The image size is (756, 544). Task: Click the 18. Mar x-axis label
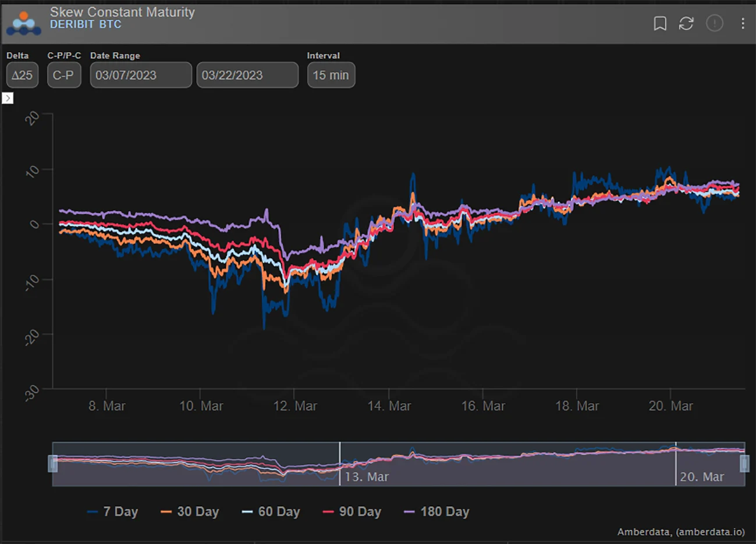(x=577, y=406)
